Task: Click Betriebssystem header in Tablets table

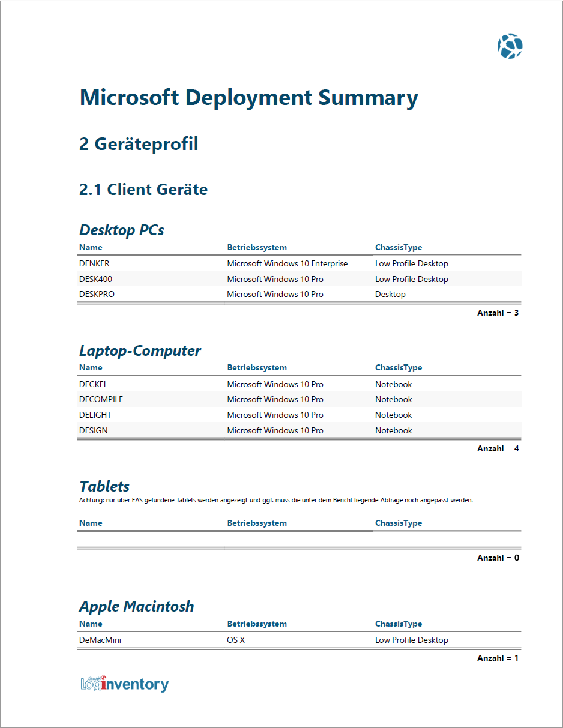Action: (257, 523)
